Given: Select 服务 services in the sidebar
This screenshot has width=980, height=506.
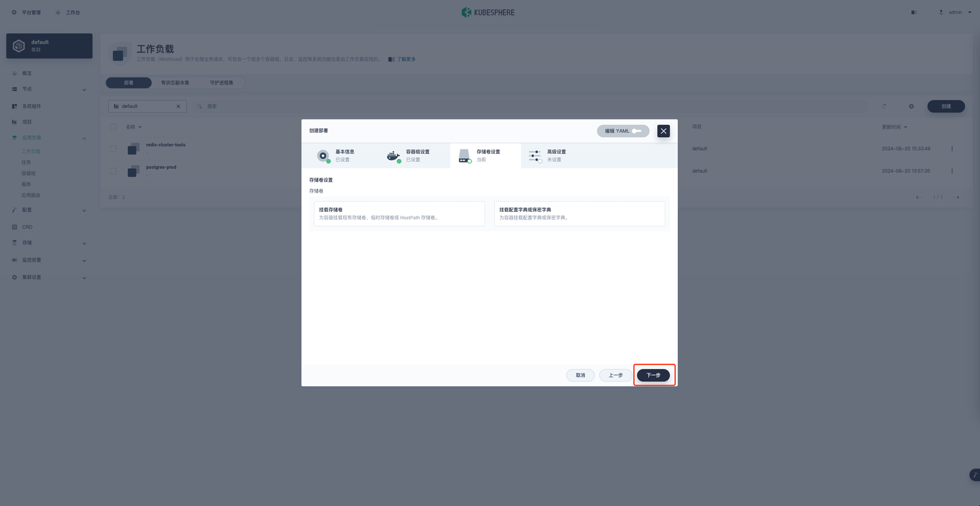Looking at the screenshot, I should (26, 184).
